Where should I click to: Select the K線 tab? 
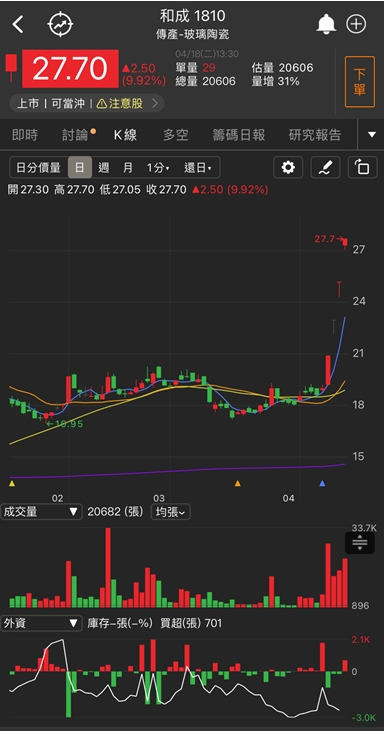coord(125,135)
